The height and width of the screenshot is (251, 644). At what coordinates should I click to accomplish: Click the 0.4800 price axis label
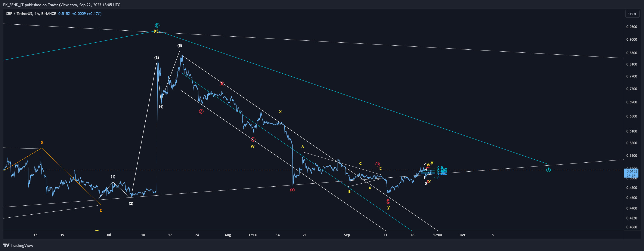pos(632,187)
